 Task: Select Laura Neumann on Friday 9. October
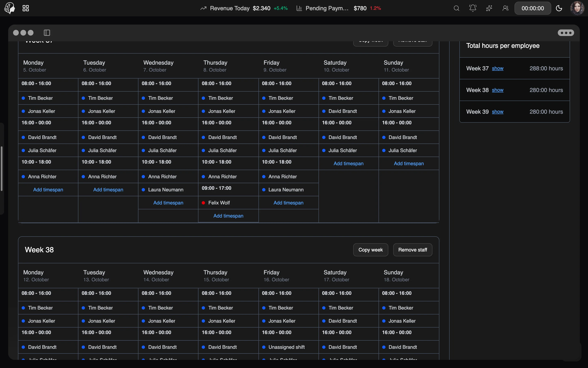288,190
